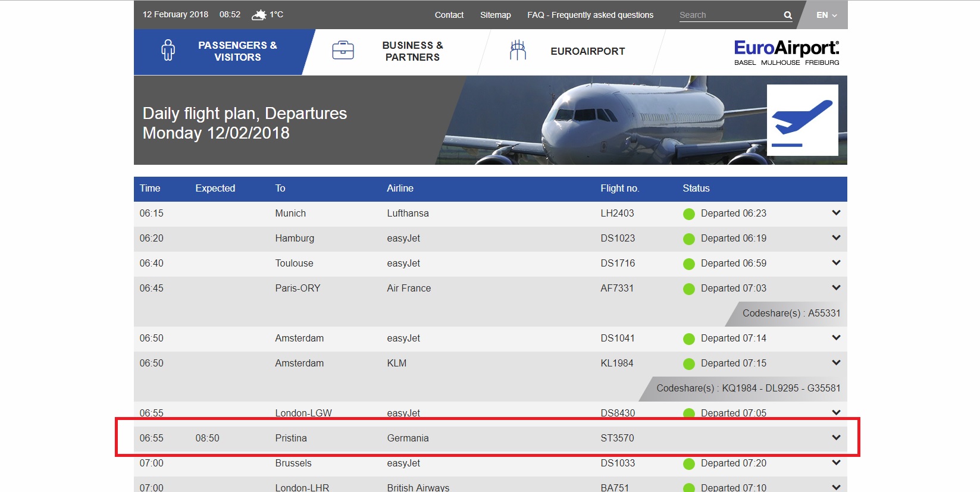
Task: Open FAQ - Frequently asked questions
Action: tap(590, 15)
